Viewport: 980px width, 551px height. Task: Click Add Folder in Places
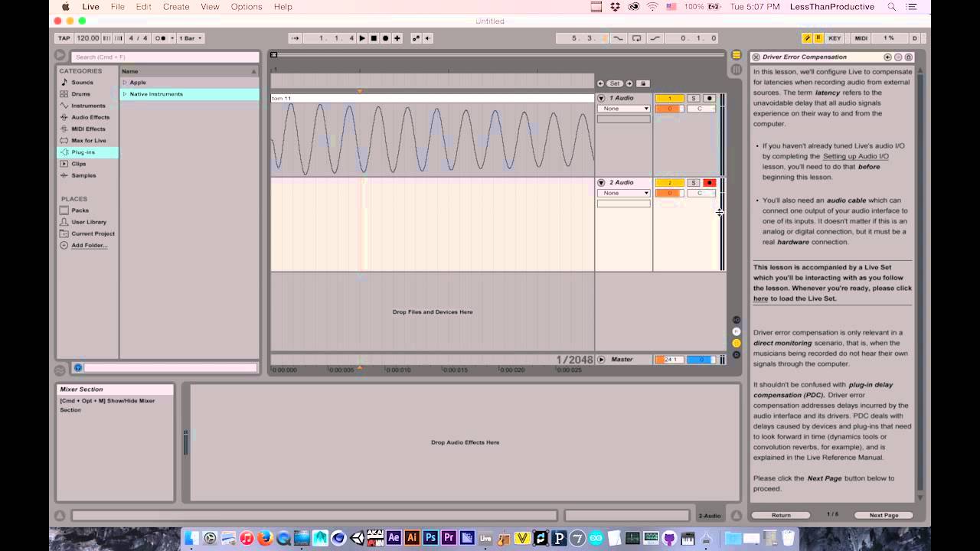click(x=89, y=246)
